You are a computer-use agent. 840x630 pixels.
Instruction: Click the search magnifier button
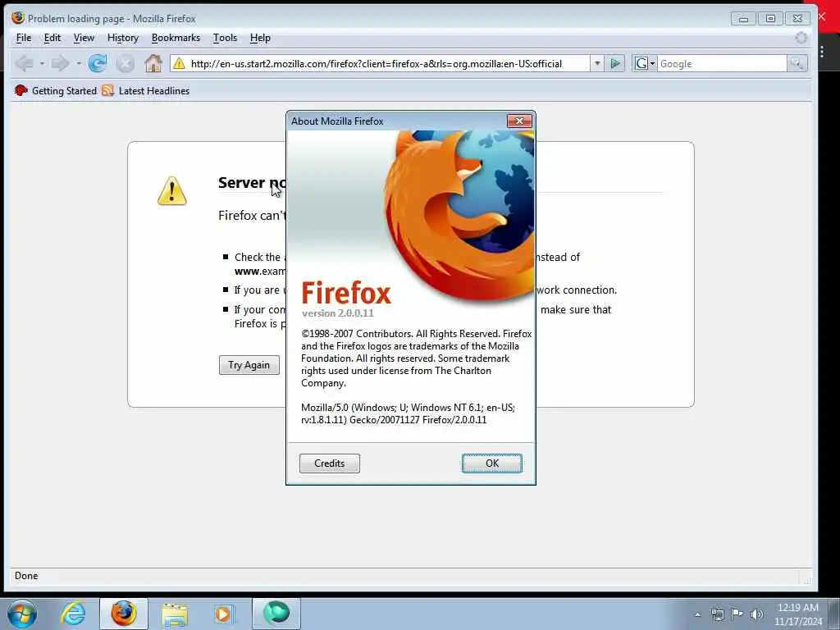(x=797, y=63)
